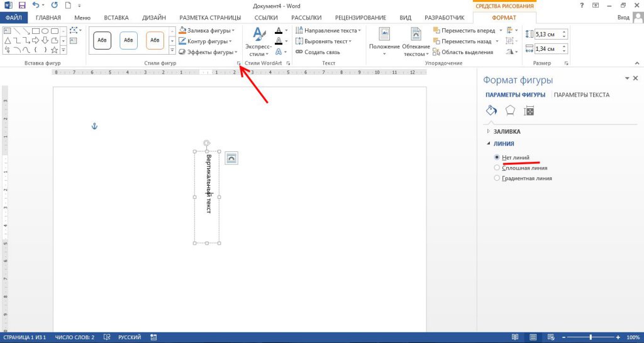Screen dimensions: 644x343
Task: Pick the Rectangle shape in the gallery
Action: [36, 31]
